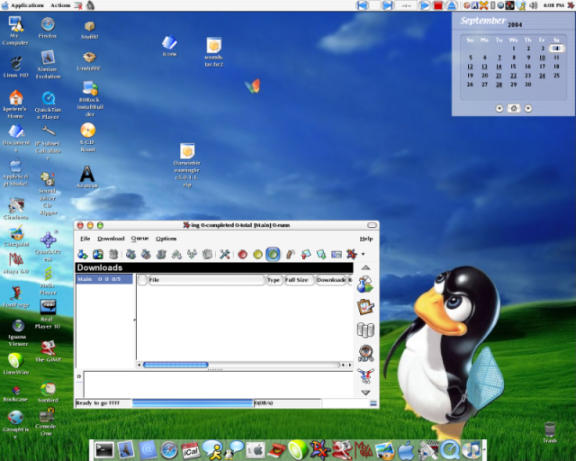The height and width of the screenshot is (461, 576).
Task: Select the yellow speed limit button
Action: (258, 254)
